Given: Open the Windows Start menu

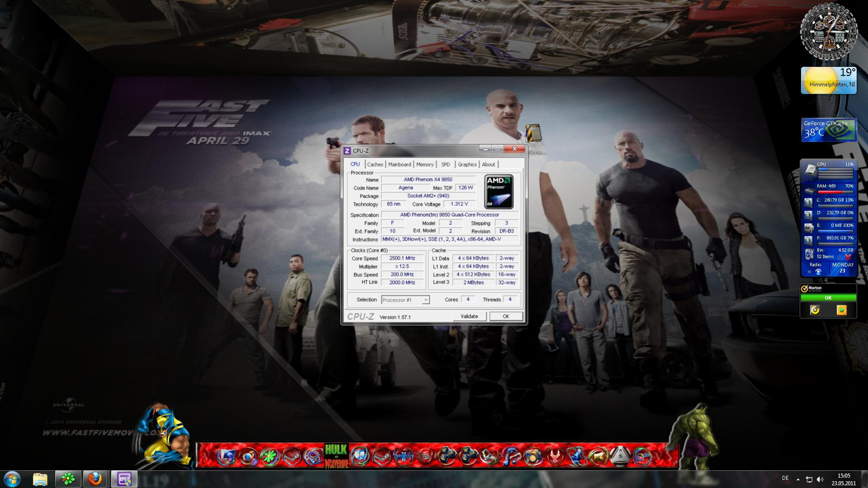Looking at the screenshot, I should pyautogui.click(x=12, y=479).
